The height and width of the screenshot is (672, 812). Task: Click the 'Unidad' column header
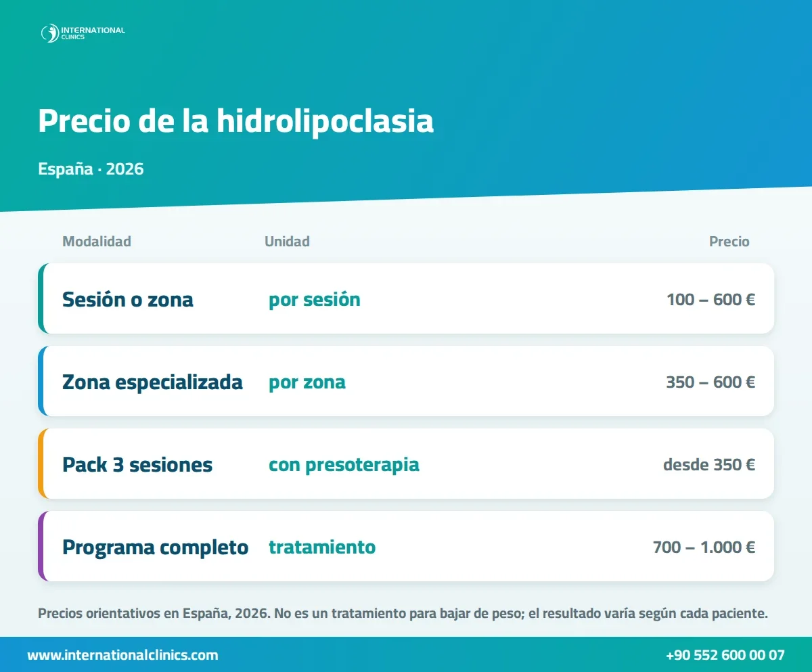point(287,242)
